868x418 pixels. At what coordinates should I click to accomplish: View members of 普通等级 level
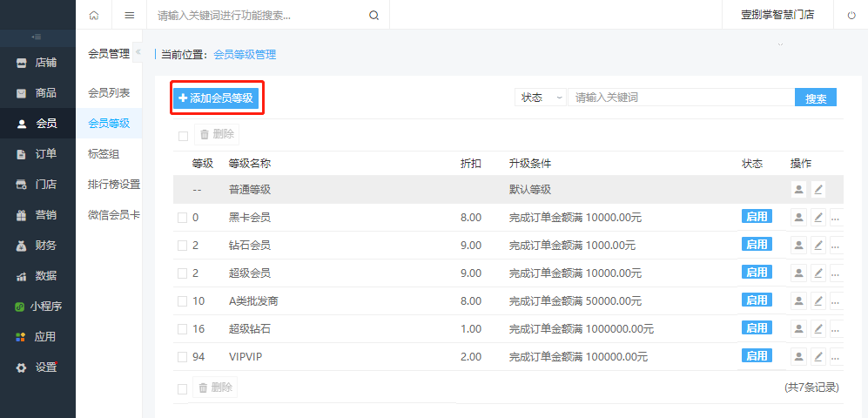pos(798,190)
